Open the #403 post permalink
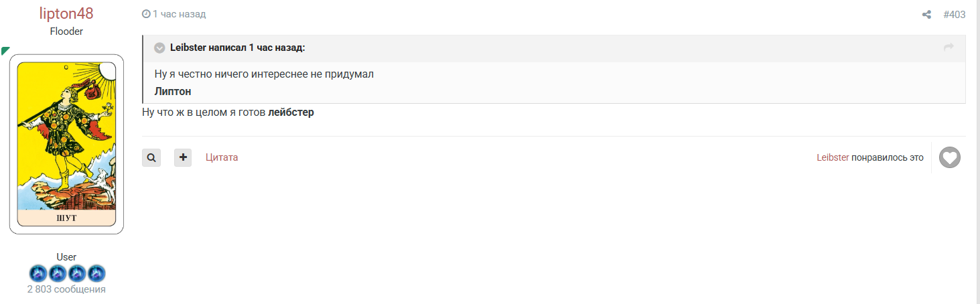 [x=954, y=15]
